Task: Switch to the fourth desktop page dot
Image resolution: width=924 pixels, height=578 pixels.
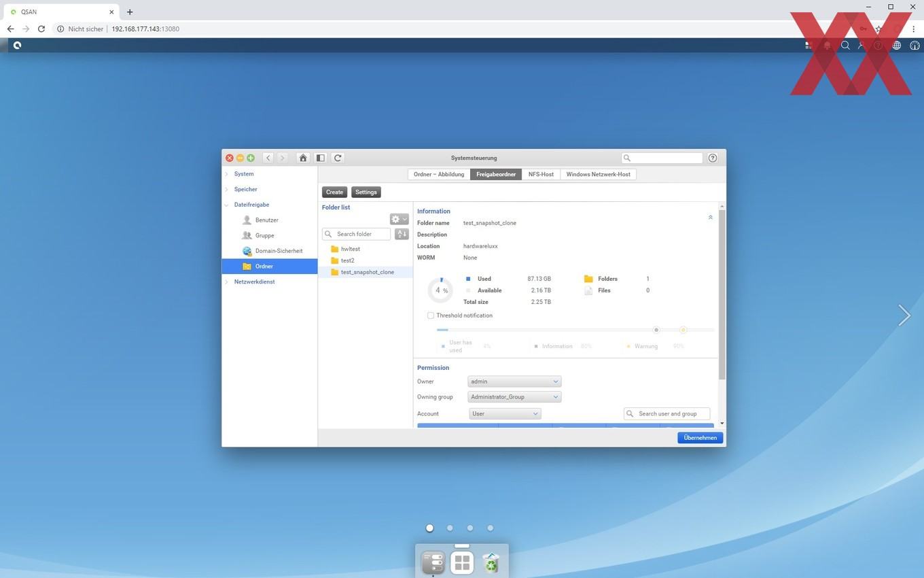Action: [x=490, y=528]
